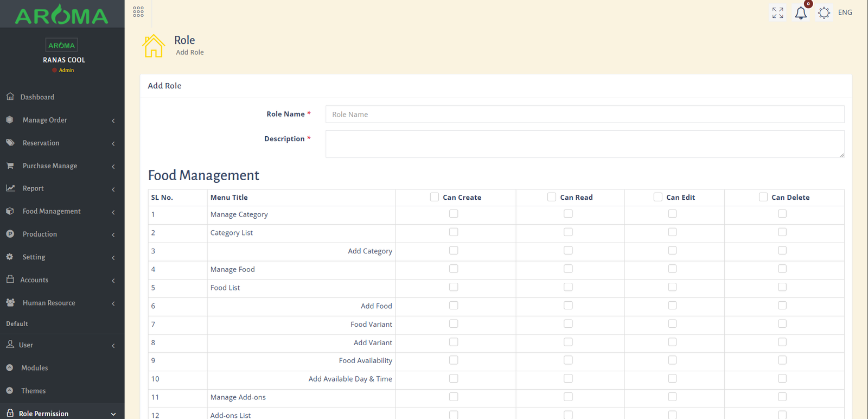Check the Can Create header checkbox
This screenshot has height=419, width=868.
point(435,197)
